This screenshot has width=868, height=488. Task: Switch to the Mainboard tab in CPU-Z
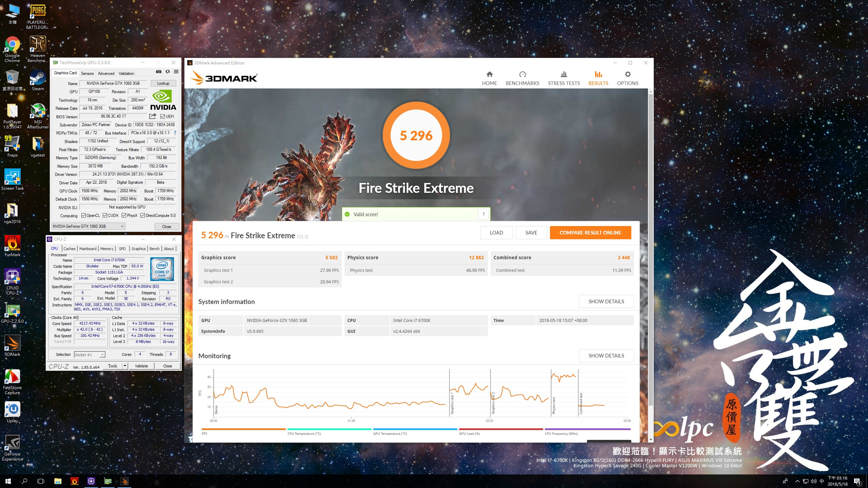pos(88,249)
